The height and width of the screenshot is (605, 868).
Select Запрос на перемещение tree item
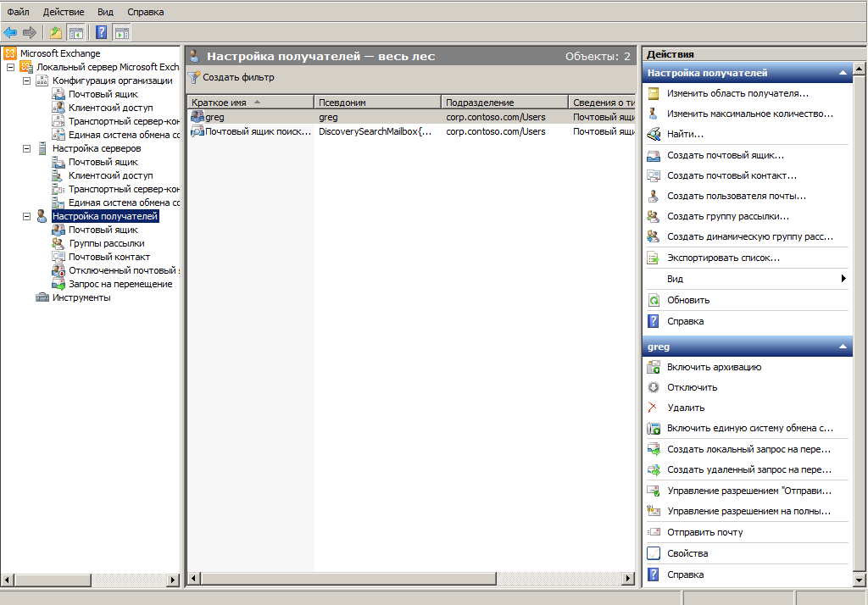click(120, 284)
